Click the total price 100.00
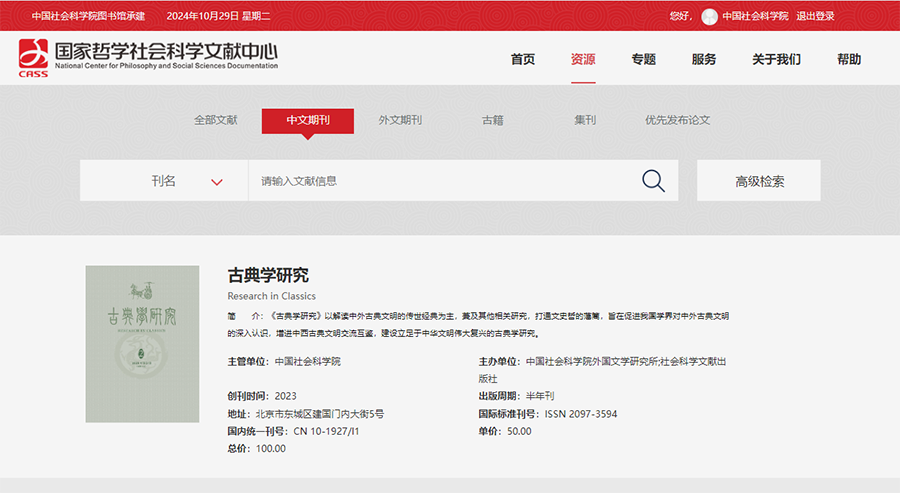 (x=271, y=448)
